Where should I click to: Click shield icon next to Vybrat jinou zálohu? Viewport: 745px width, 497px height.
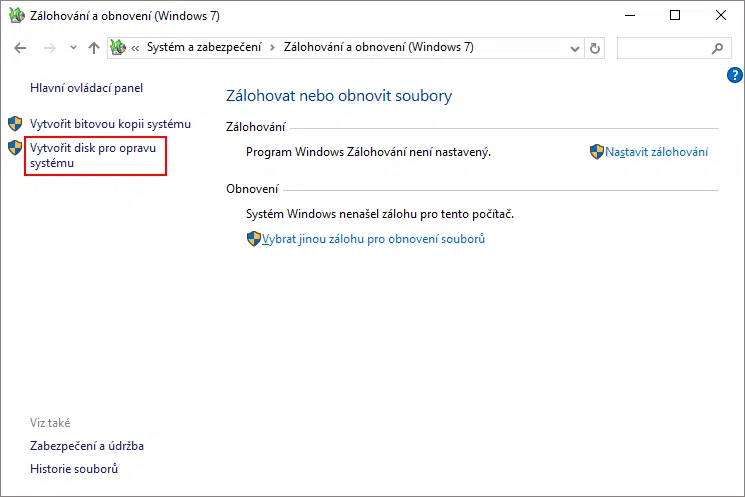pos(254,239)
